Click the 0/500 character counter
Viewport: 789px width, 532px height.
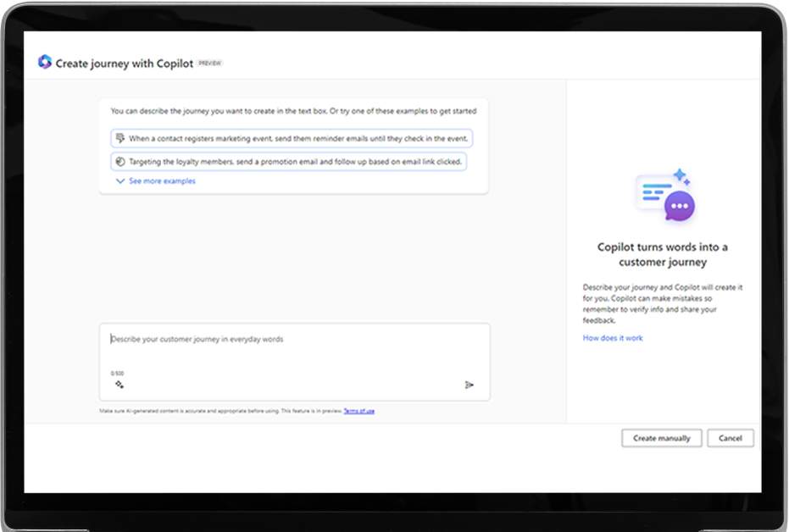tap(117, 373)
